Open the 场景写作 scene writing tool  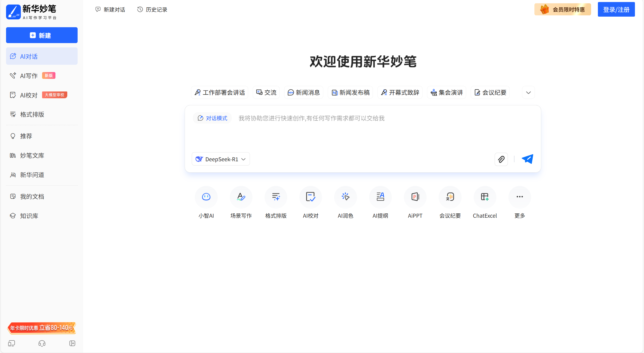tap(241, 197)
